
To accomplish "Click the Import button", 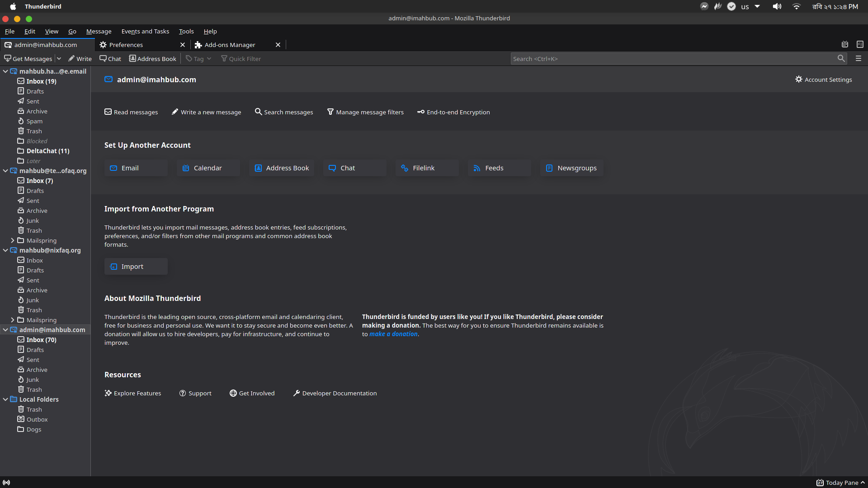I will 136,267.
